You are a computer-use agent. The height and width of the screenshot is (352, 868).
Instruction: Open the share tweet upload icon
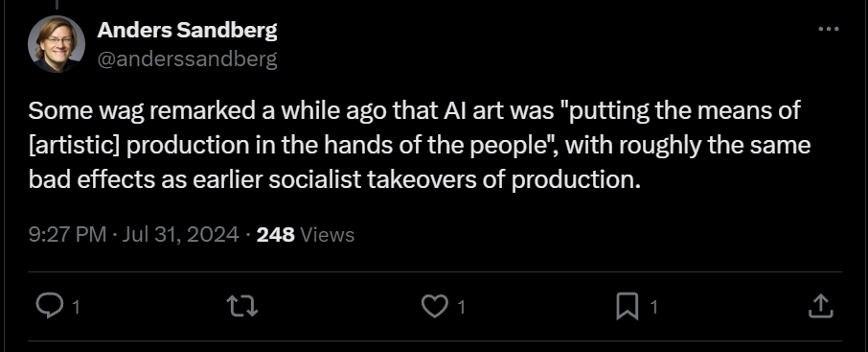[x=820, y=306]
